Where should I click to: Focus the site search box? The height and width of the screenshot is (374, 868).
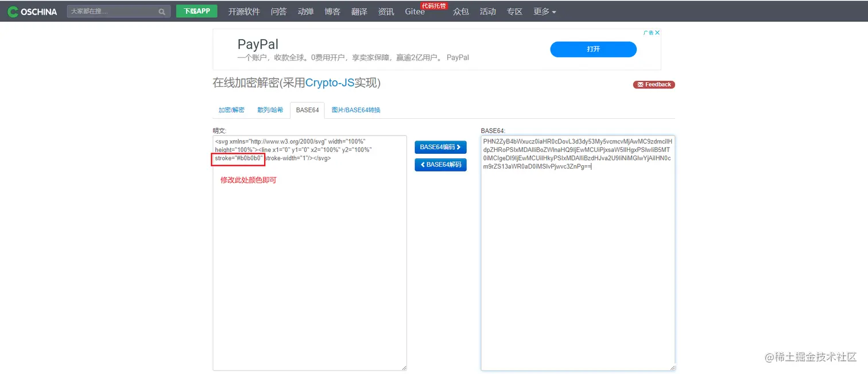pos(119,11)
